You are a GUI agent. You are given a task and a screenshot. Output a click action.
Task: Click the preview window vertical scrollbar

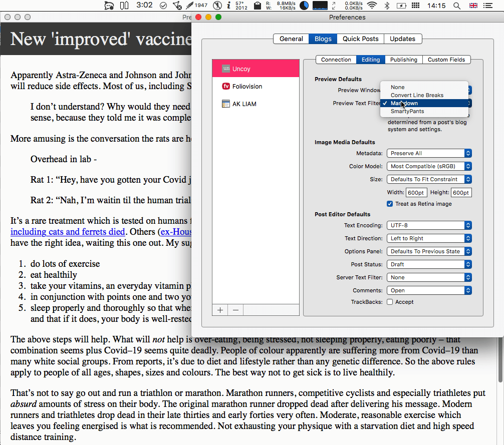[x=500, y=359]
